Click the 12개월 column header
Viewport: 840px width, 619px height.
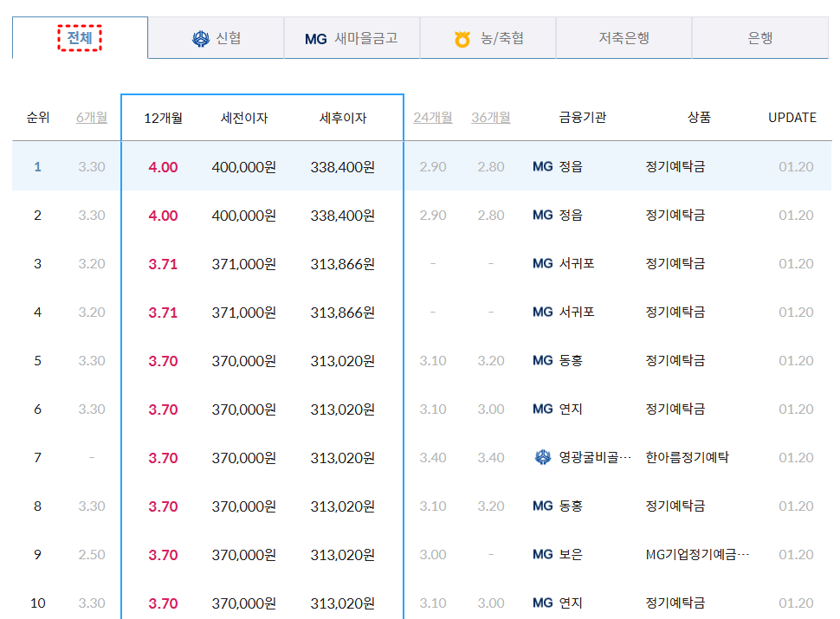pyautogui.click(x=163, y=118)
